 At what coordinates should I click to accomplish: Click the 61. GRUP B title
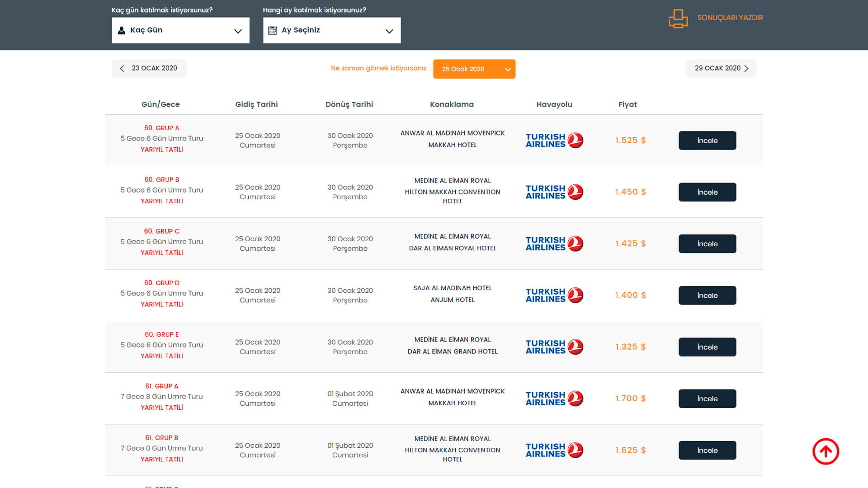(x=162, y=437)
